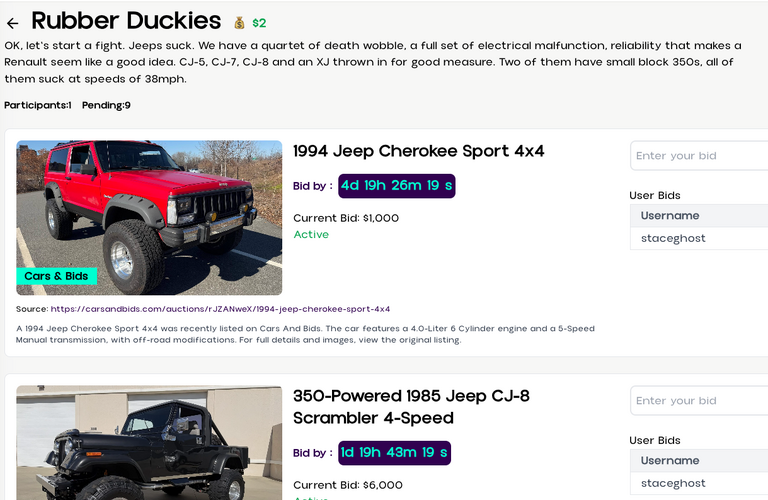Click the back arrow next to Rubber Duckies
Screen dimensions: 768x500
coord(13,23)
